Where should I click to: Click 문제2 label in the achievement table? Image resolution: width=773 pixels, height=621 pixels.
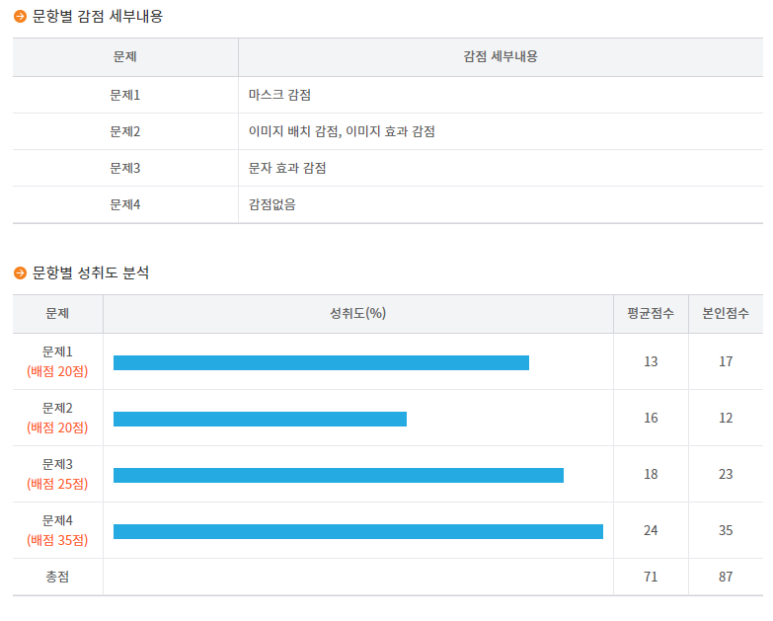[57, 408]
